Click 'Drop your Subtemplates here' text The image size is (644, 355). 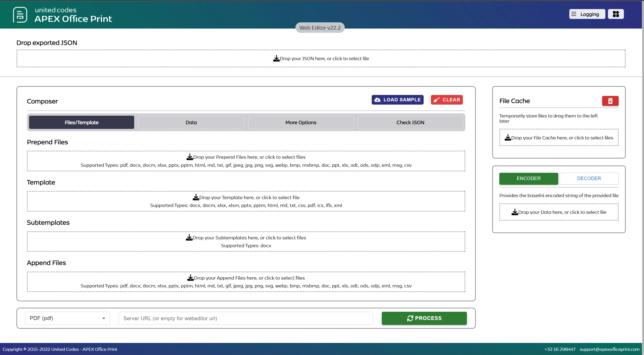click(249, 238)
